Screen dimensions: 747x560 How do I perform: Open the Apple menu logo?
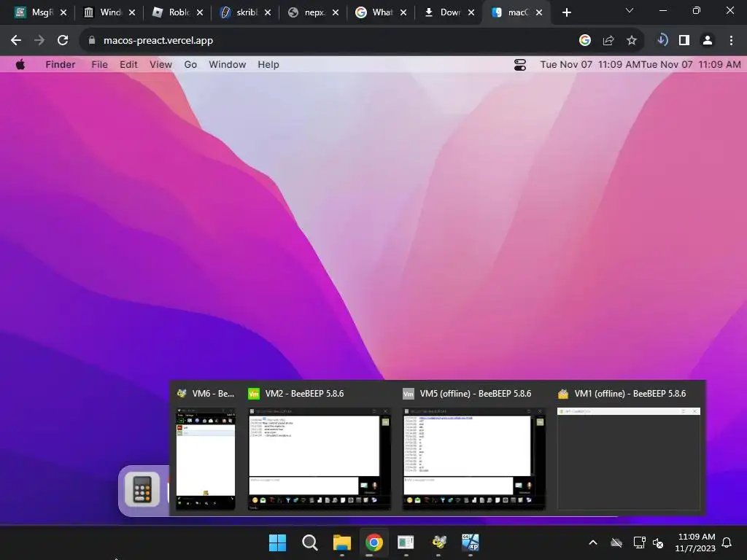pyautogui.click(x=20, y=64)
